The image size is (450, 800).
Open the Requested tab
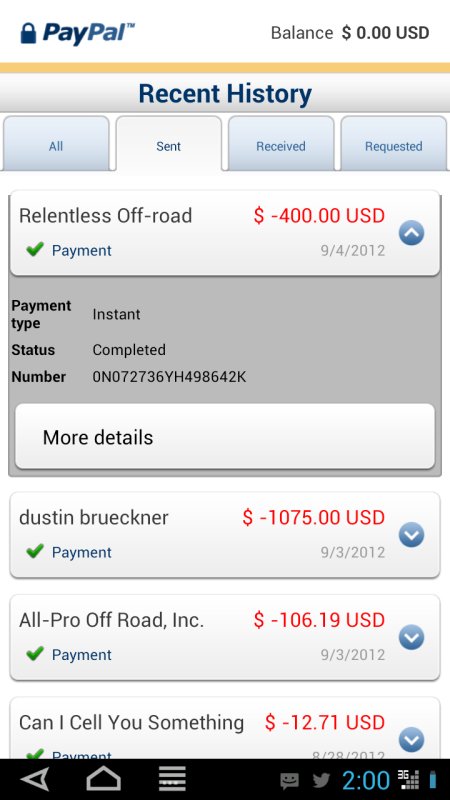[x=393, y=144]
